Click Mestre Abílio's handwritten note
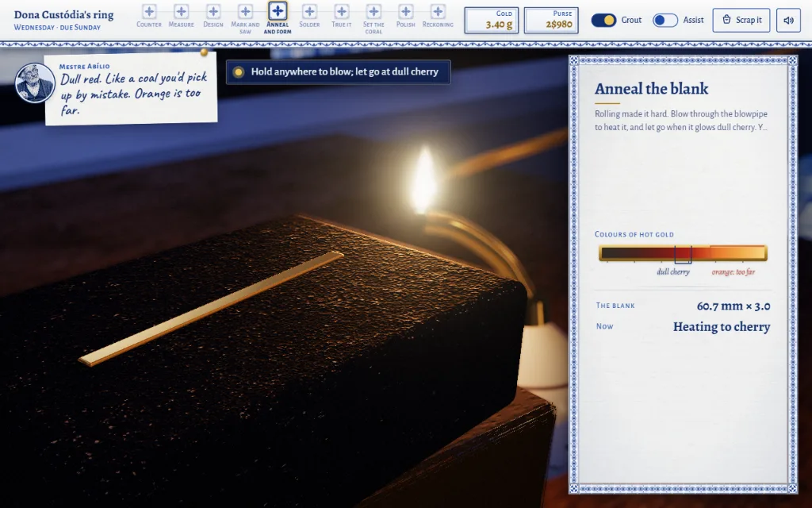Image resolution: width=812 pixels, height=508 pixels. [x=131, y=88]
